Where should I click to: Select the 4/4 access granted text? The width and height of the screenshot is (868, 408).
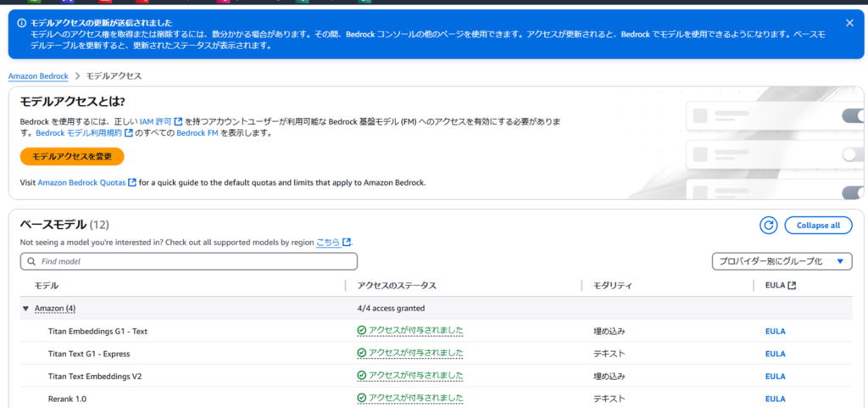pos(391,309)
